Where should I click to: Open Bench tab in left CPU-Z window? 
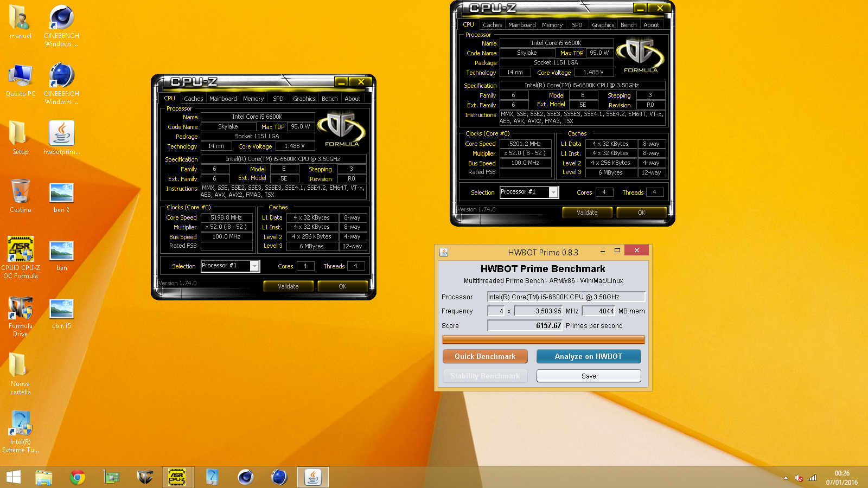[329, 99]
